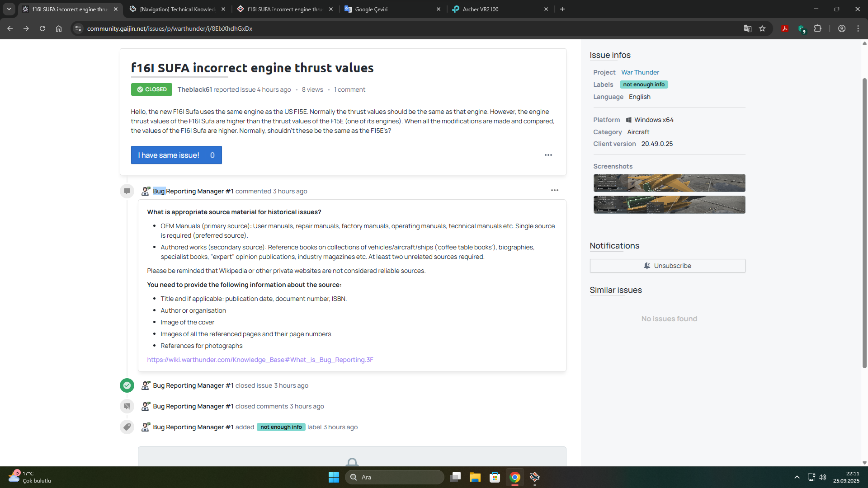Bookmark this page with the star icon

(x=762, y=28)
